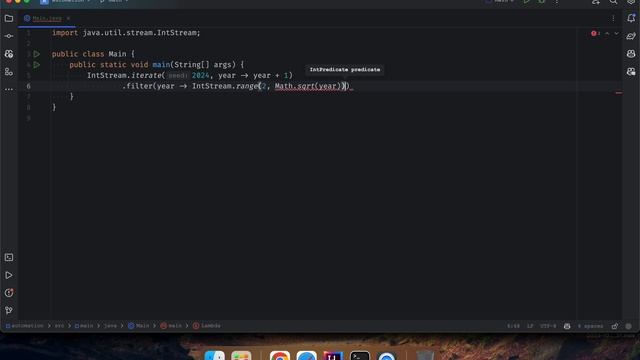
Task: Click the IntPredicate predicate parameter hint
Action: tap(345, 70)
